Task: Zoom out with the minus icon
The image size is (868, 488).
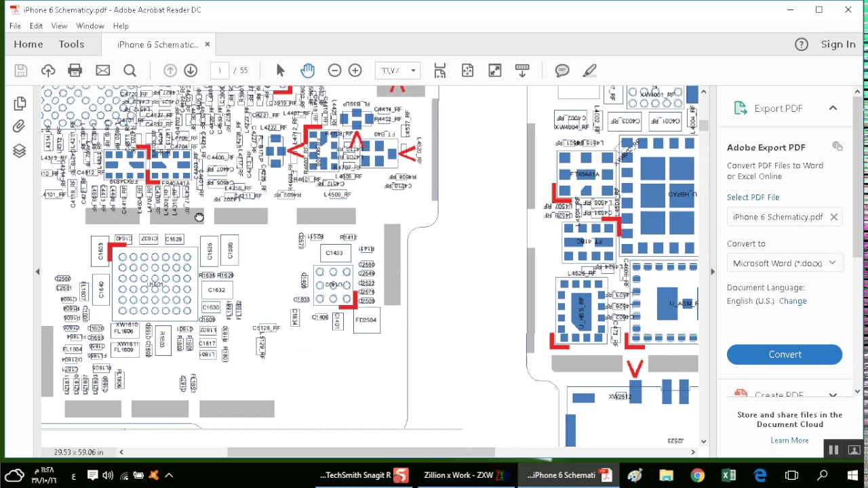Action: (x=334, y=70)
